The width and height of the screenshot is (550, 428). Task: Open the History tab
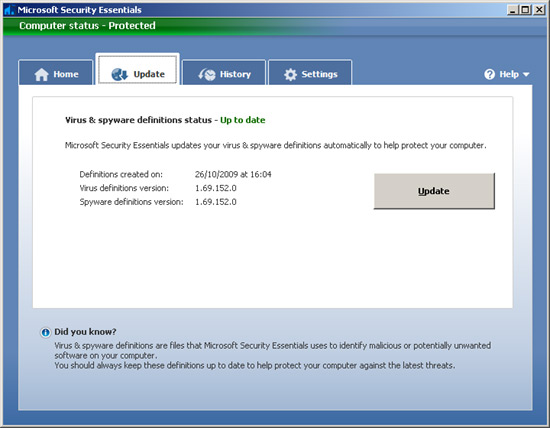pos(224,73)
